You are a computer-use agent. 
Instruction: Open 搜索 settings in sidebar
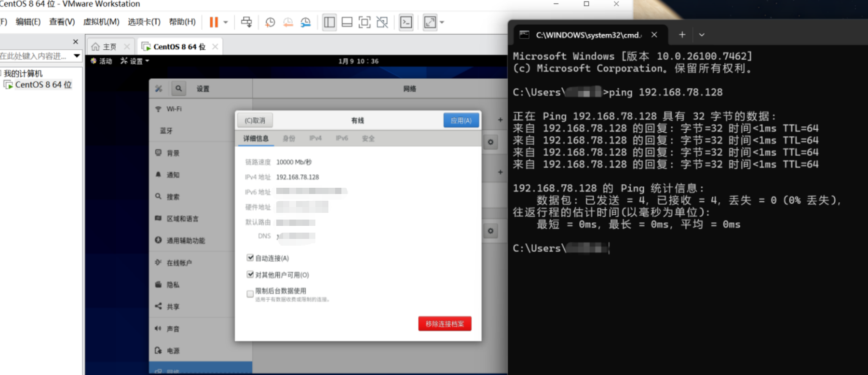point(201,197)
